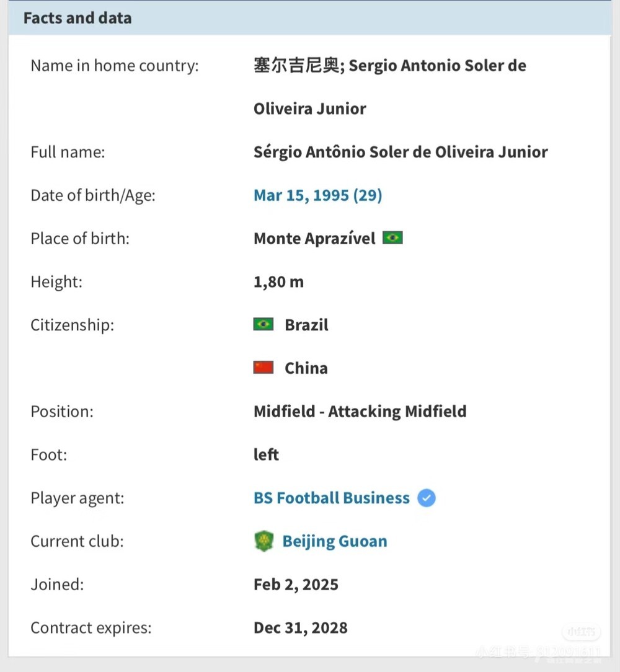This screenshot has height=672, width=620.
Task: Click the blue verified badge icon
Action: [x=427, y=498]
